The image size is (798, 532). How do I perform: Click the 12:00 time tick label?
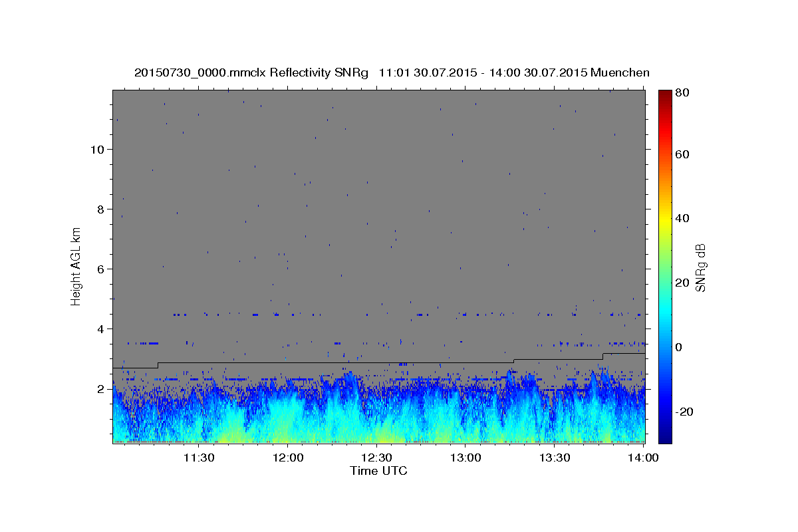point(287,458)
